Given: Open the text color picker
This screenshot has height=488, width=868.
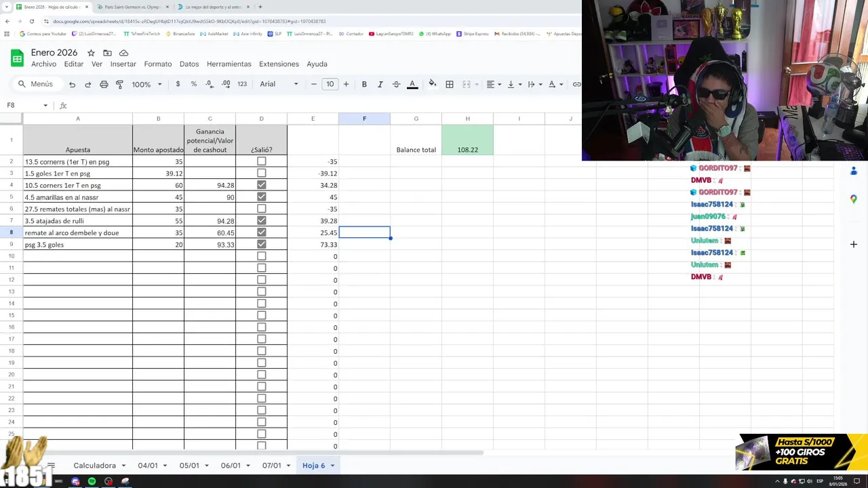Looking at the screenshot, I should point(412,84).
